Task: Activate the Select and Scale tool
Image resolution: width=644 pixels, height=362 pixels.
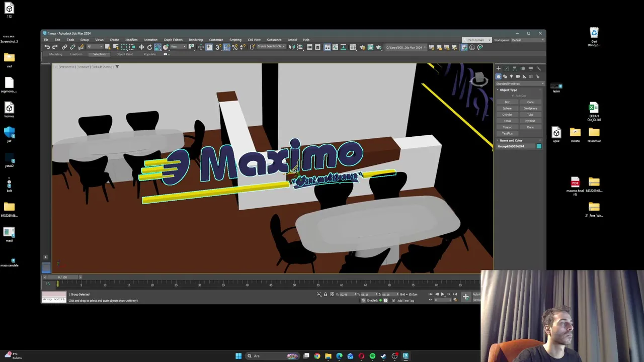Action: coord(158,47)
